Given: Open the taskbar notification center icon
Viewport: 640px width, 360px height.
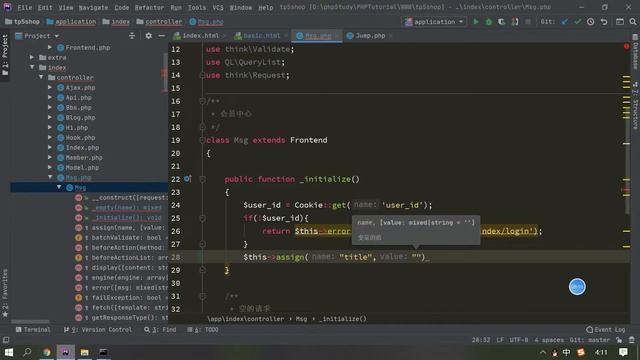Looking at the screenshot, I should (623, 352).
